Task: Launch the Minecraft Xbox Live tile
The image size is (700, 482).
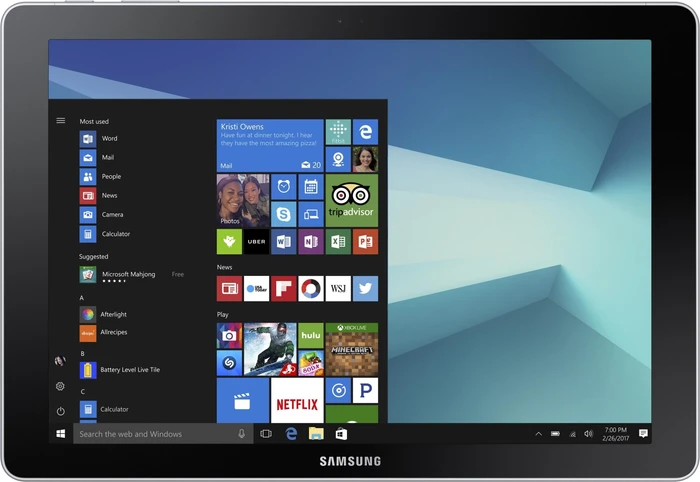Action: point(352,349)
